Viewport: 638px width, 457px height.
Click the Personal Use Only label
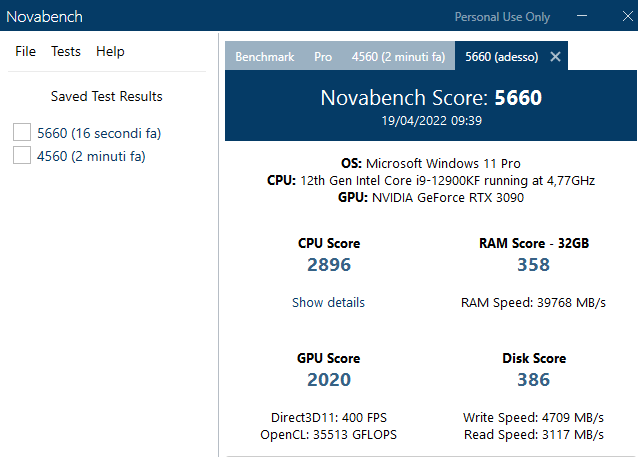click(502, 17)
